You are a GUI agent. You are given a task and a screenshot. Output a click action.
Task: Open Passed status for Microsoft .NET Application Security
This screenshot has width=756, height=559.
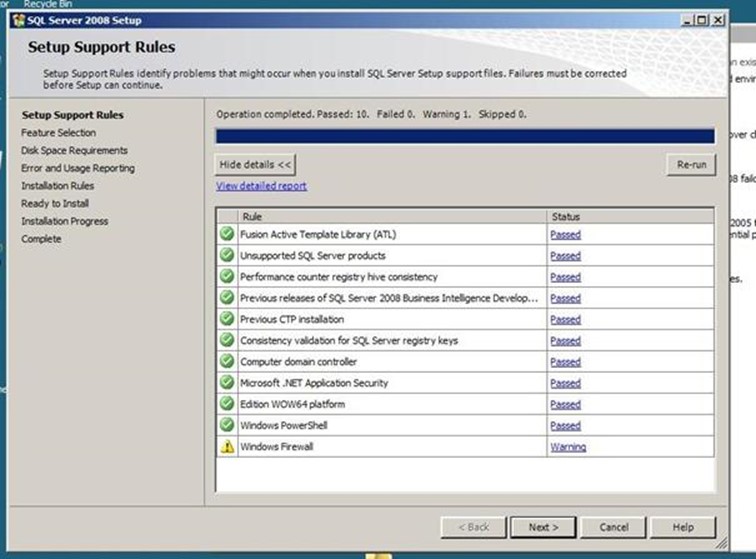[566, 383]
